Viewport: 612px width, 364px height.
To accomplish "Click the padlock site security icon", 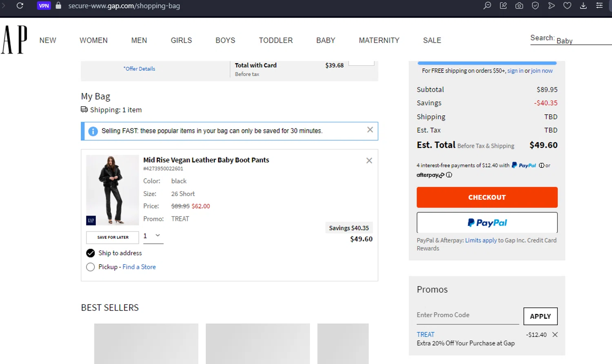I will tap(58, 6).
